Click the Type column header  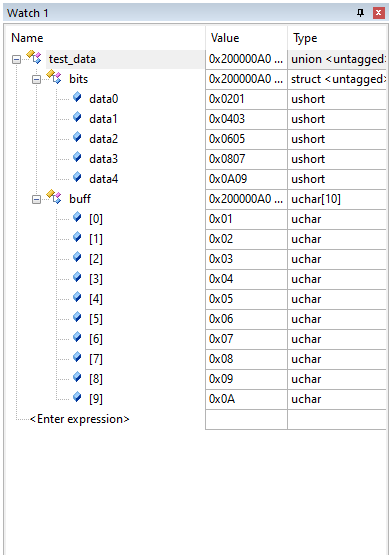point(337,38)
